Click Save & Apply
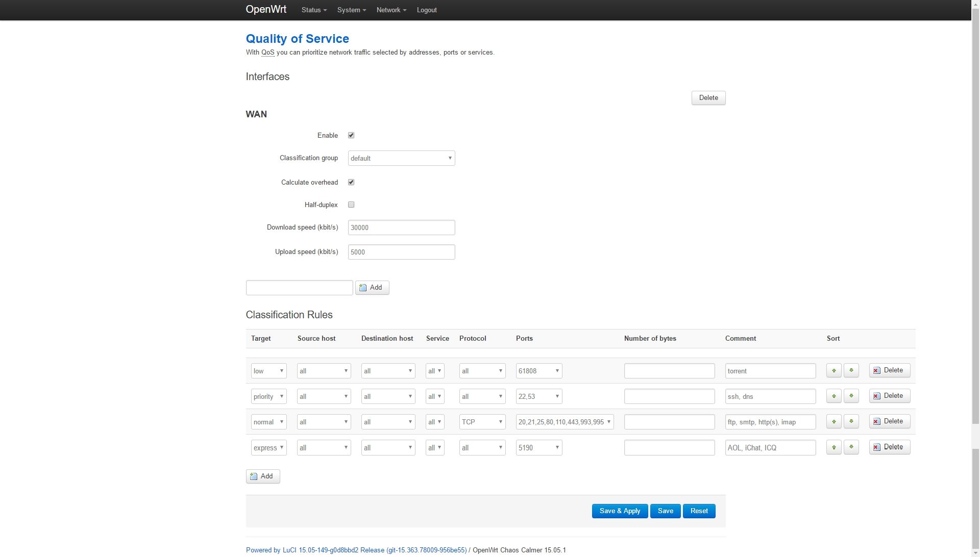 (620, 511)
